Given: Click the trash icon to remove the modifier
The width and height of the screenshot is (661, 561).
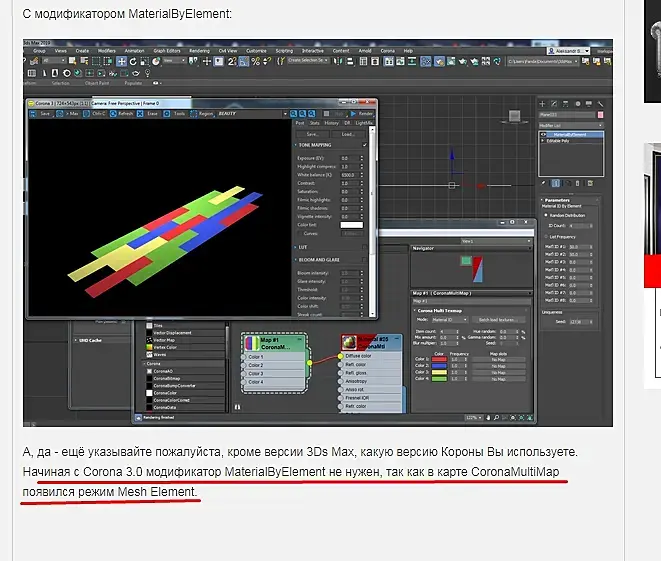Looking at the screenshot, I should (x=578, y=183).
